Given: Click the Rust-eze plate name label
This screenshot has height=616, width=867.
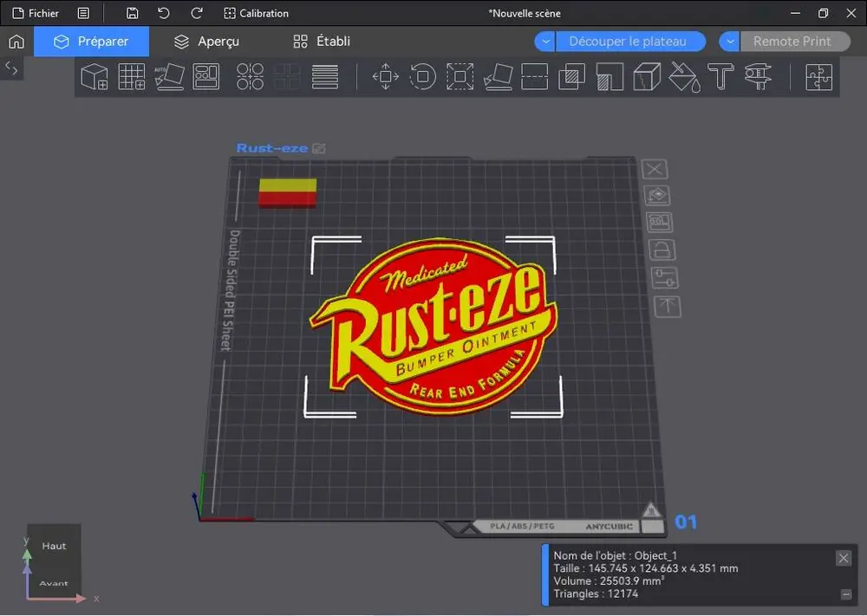Looking at the screenshot, I should [272, 148].
